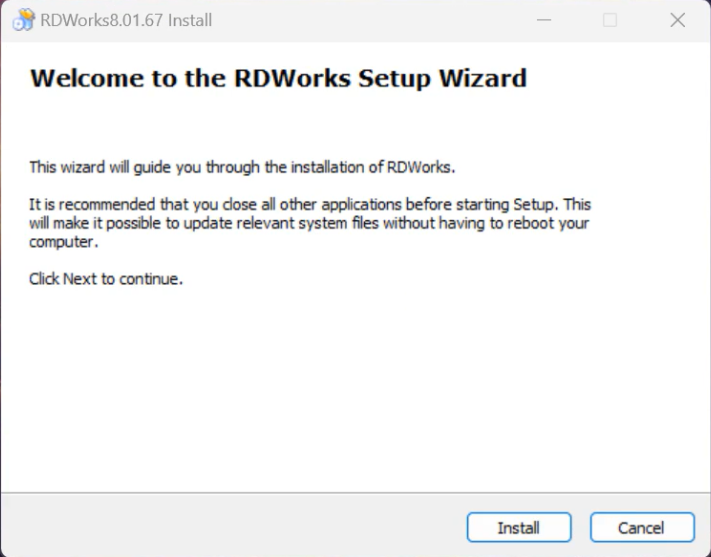Screen dimensions: 711x557
Task: Click the 'Click Next to continue.' text
Action: coord(106,278)
